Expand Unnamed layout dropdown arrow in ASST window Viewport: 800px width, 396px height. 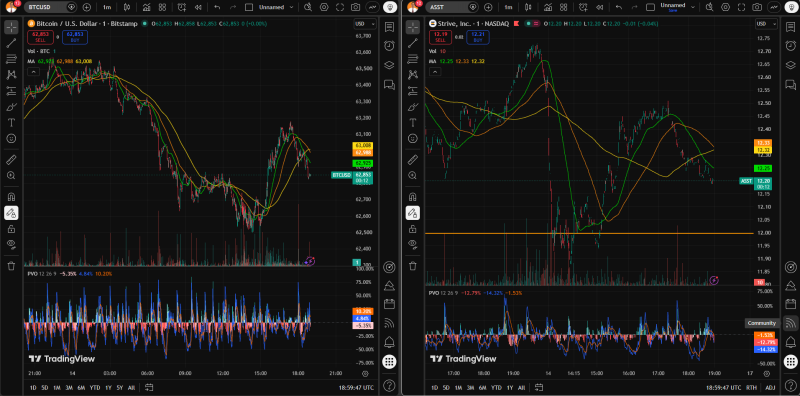pos(694,8)
